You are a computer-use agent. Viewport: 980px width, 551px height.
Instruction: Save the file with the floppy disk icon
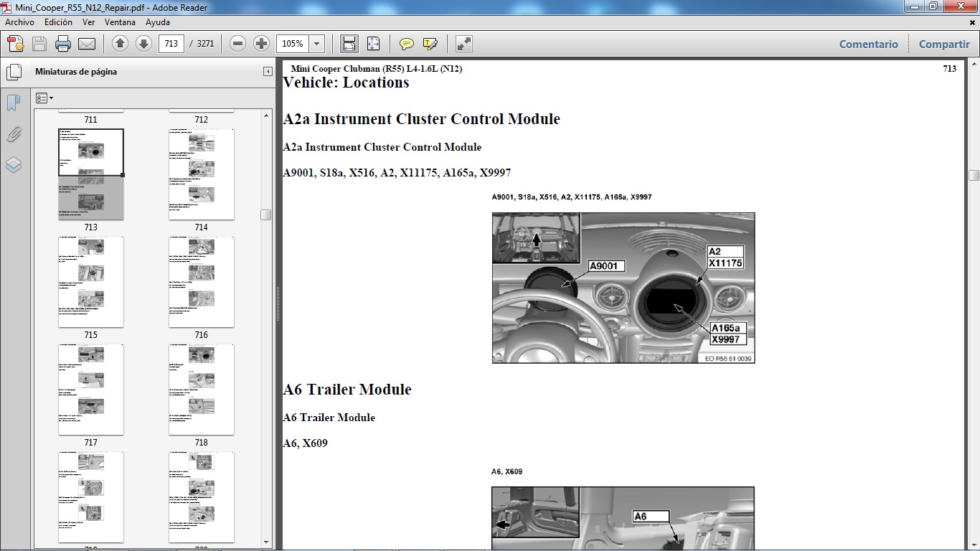pyautogui.click(x=39, y=44)
